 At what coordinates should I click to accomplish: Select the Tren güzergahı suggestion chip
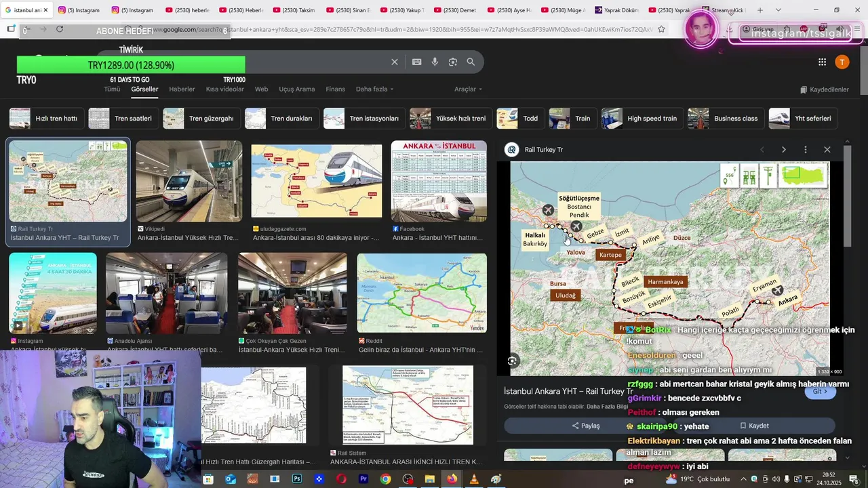[201, 119]
